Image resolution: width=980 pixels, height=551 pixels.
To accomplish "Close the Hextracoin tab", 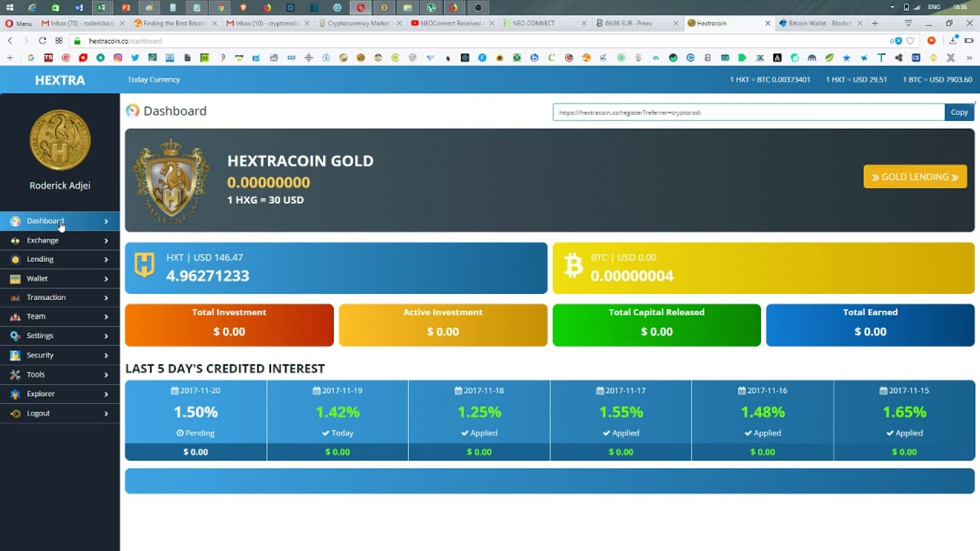I will click(768, 24).
